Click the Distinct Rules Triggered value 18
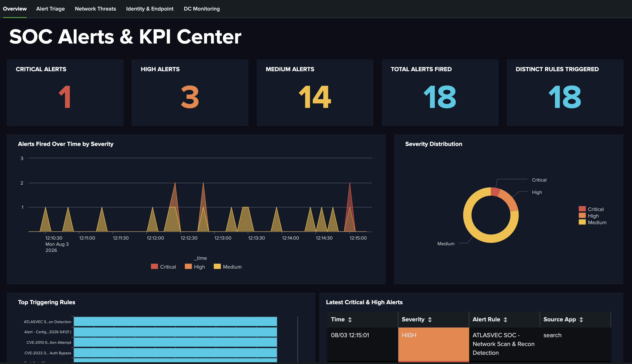The height and width of the screenshot is (364, 632). 565,97
